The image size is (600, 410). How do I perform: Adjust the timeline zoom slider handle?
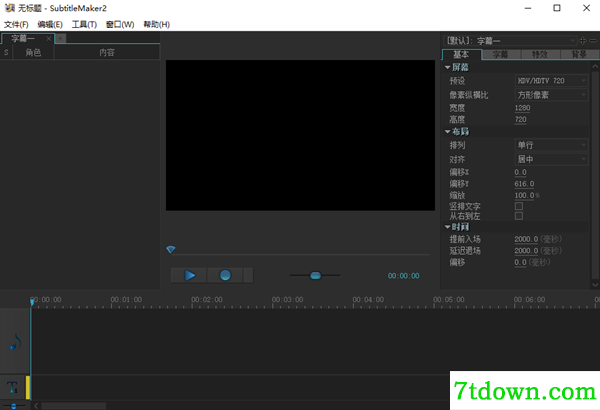(13, 406)
